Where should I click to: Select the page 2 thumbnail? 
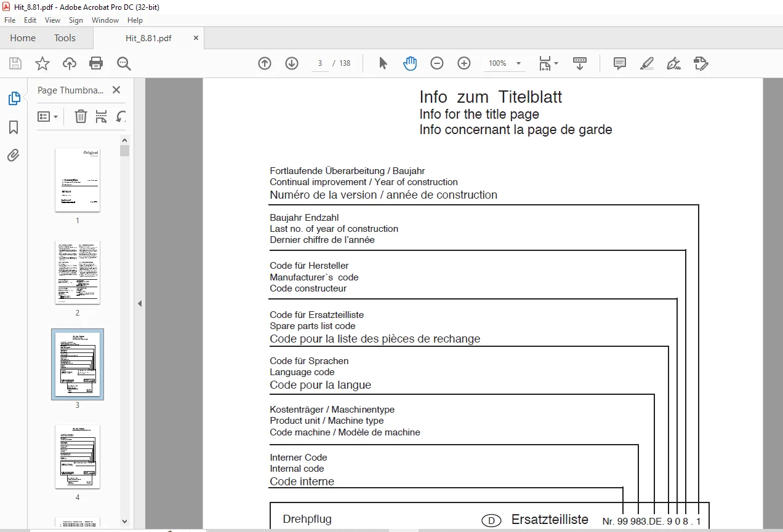(x=78, y=272)
